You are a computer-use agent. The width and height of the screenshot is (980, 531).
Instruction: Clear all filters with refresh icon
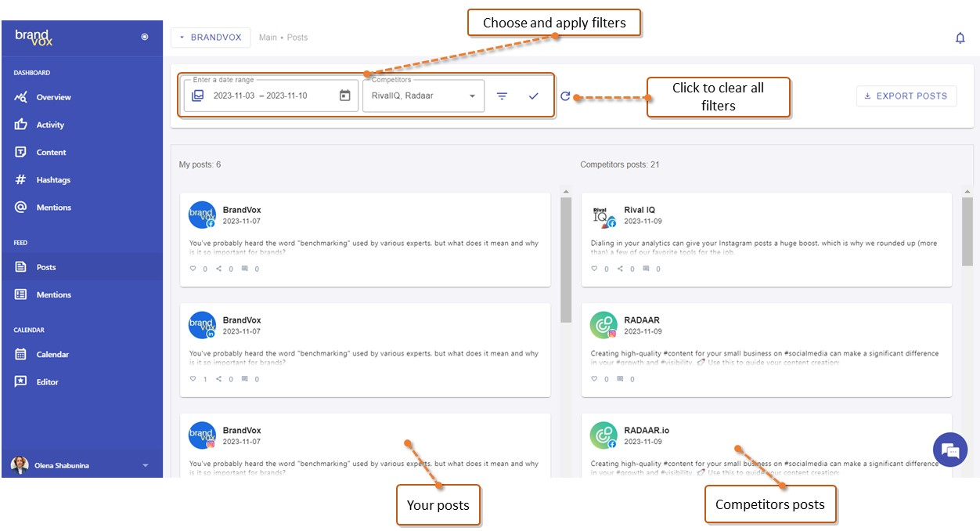[565, 96]
